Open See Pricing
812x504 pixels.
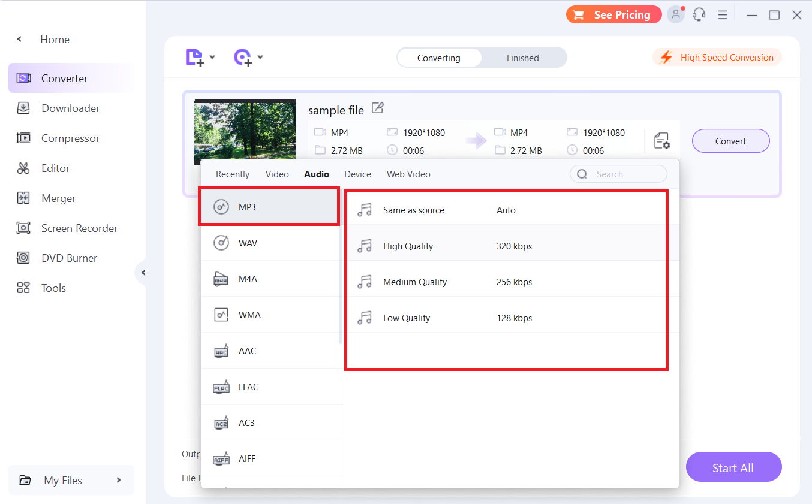613,14
